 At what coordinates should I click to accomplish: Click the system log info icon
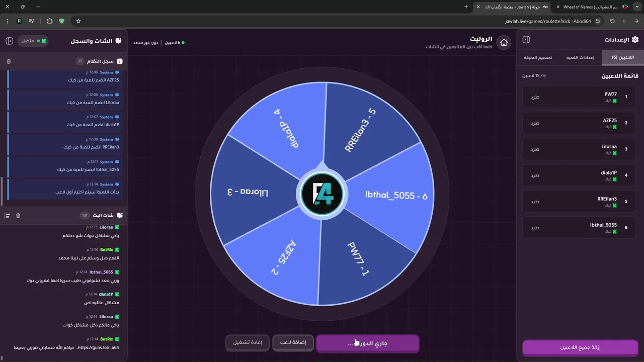119,61
